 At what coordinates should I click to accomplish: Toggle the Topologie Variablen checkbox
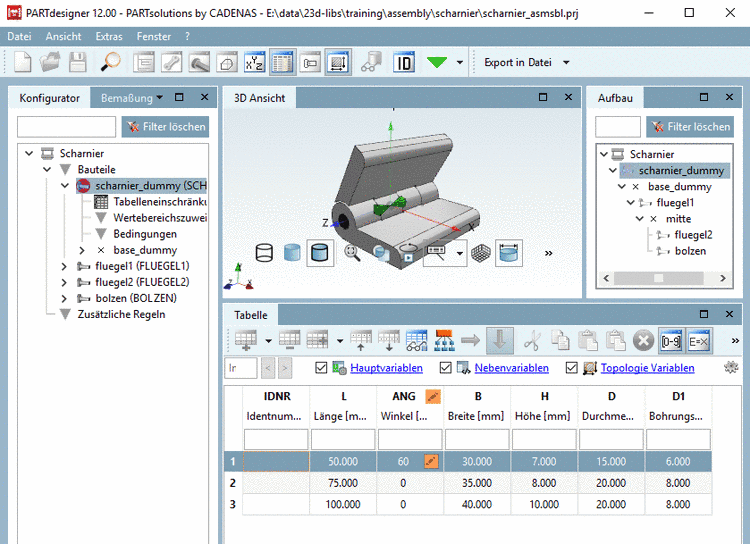(572, 368)
